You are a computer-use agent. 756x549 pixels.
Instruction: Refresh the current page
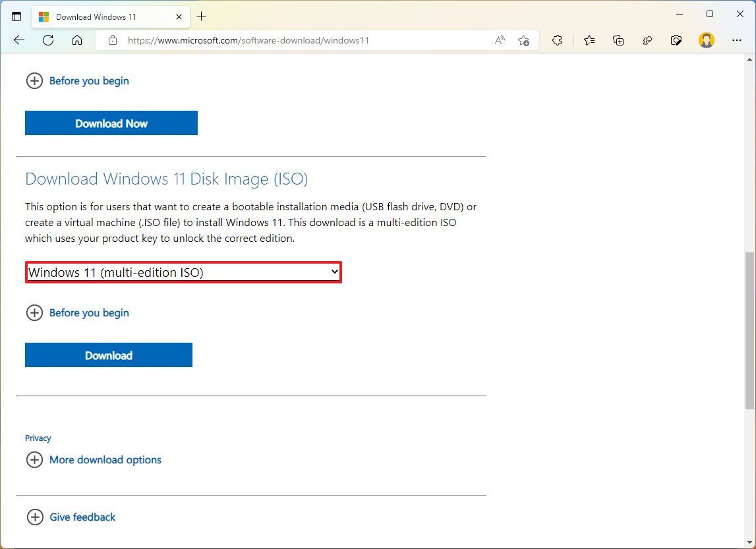47,40
